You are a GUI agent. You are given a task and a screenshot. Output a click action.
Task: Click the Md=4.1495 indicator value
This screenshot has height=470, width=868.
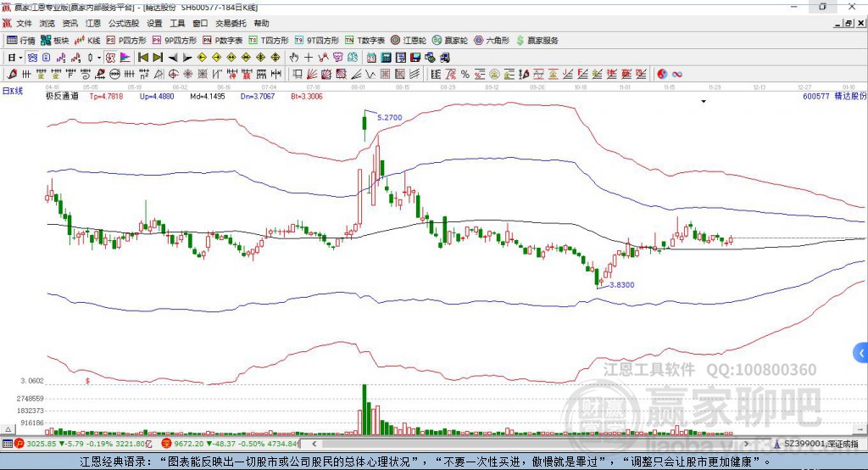point(208,96)
